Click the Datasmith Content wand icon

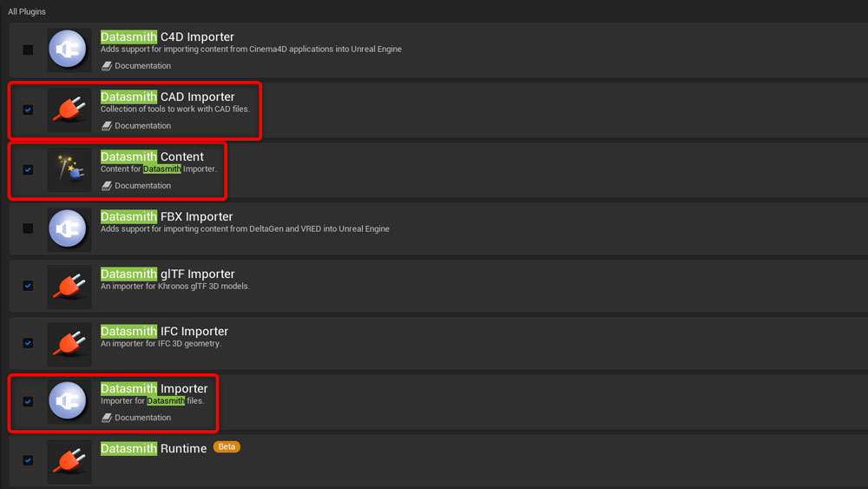pyautogui.click(x=69, y=169)
